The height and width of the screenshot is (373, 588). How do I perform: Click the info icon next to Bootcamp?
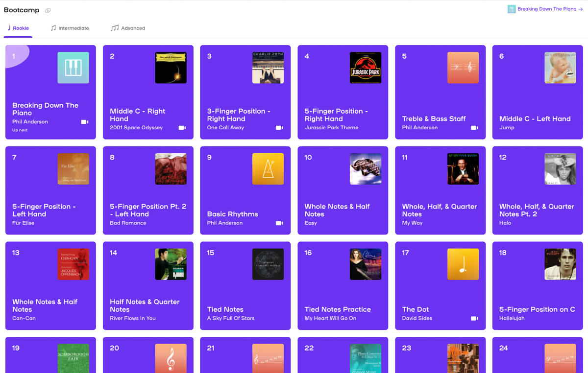coord(48,10)
